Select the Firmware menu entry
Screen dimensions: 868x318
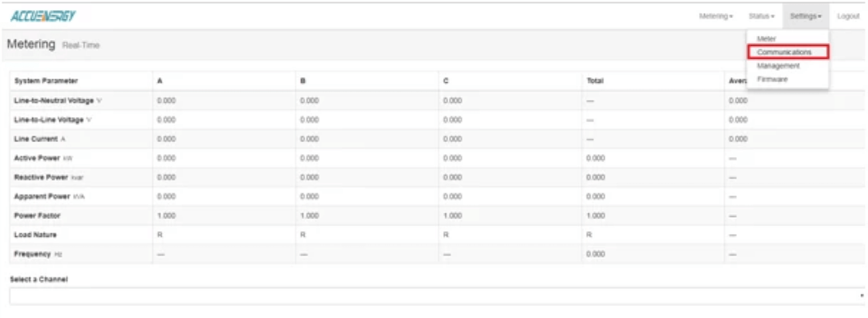(x=772, y=79)
